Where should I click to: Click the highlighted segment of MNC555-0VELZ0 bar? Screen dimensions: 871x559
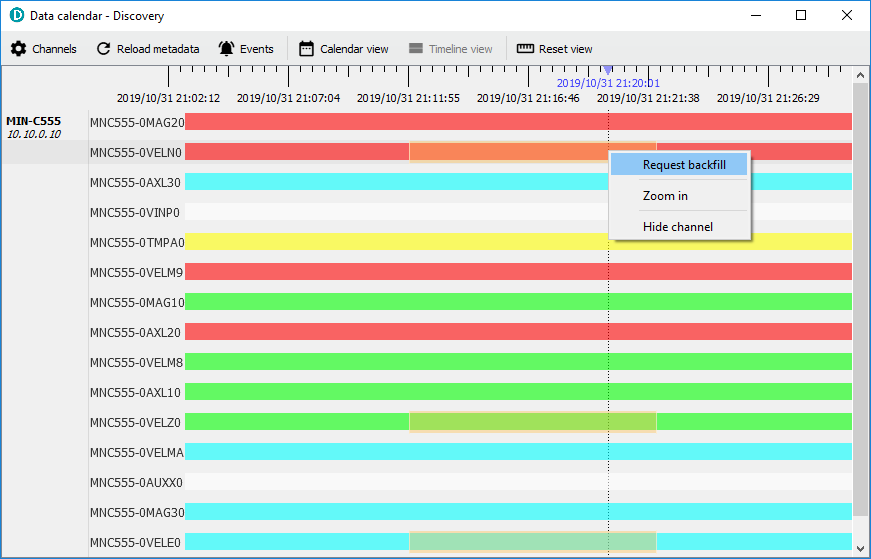pos(533,422)
